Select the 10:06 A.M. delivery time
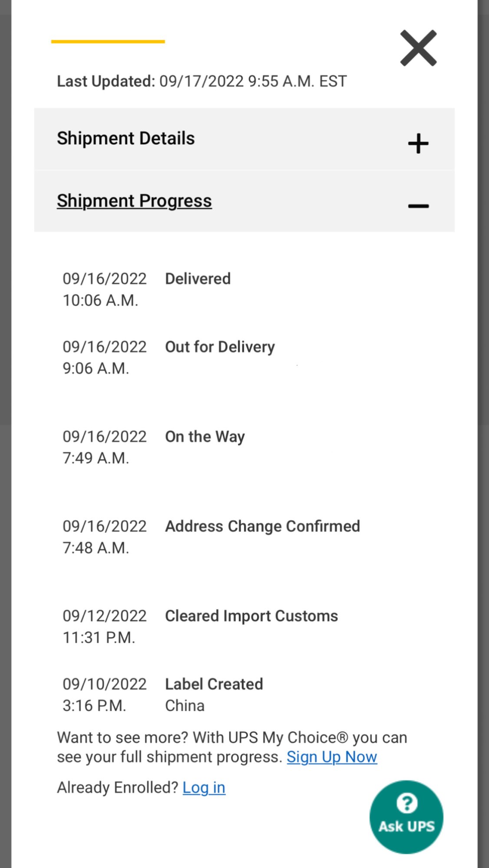Viewport: 489px width, 868px height. (100, 300)
